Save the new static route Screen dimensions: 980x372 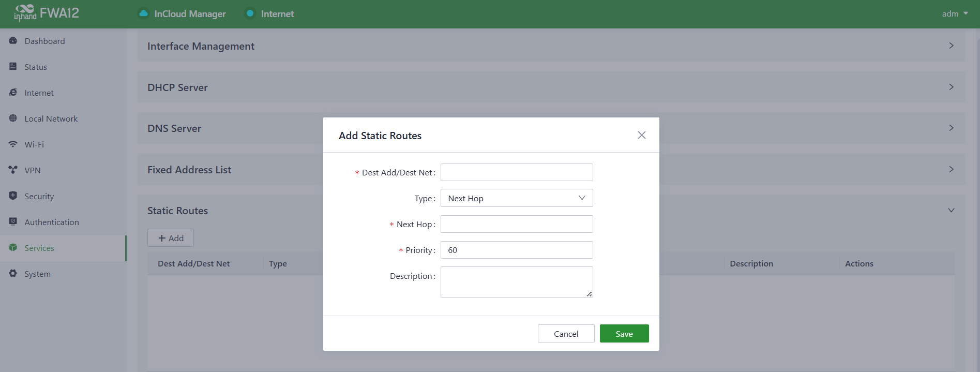pyautogui.click(x=624, y=334)
